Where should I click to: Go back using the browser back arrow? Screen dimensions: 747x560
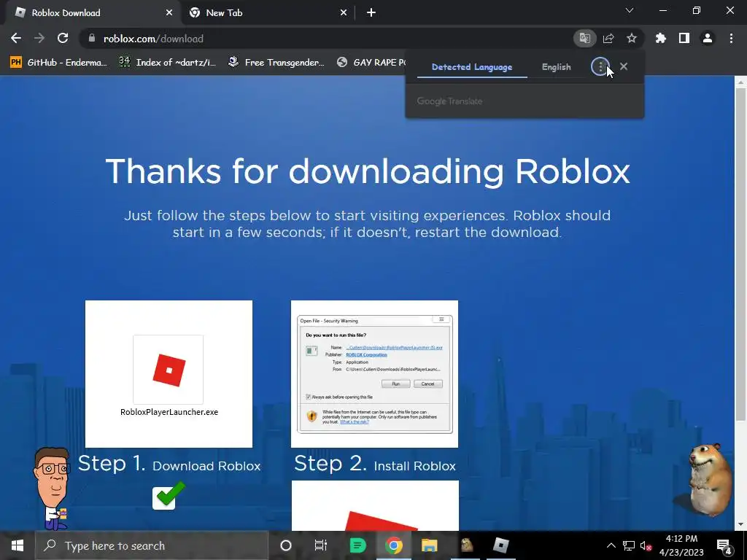click(16, 38)
